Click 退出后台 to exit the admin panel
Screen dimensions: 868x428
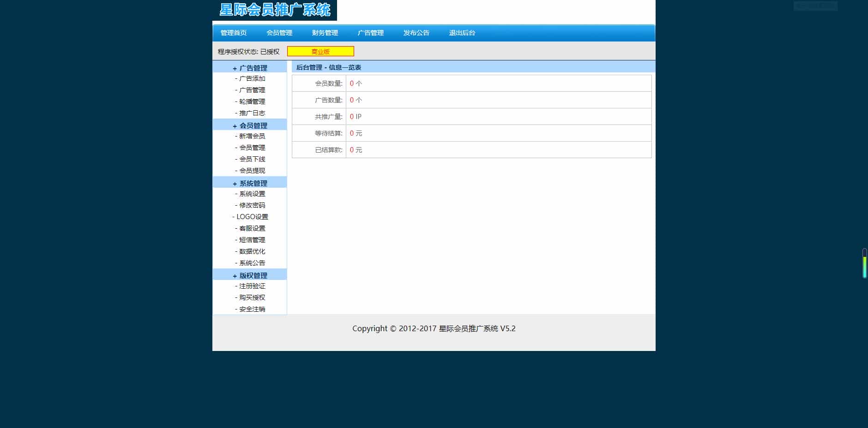[x=462, y=33]
